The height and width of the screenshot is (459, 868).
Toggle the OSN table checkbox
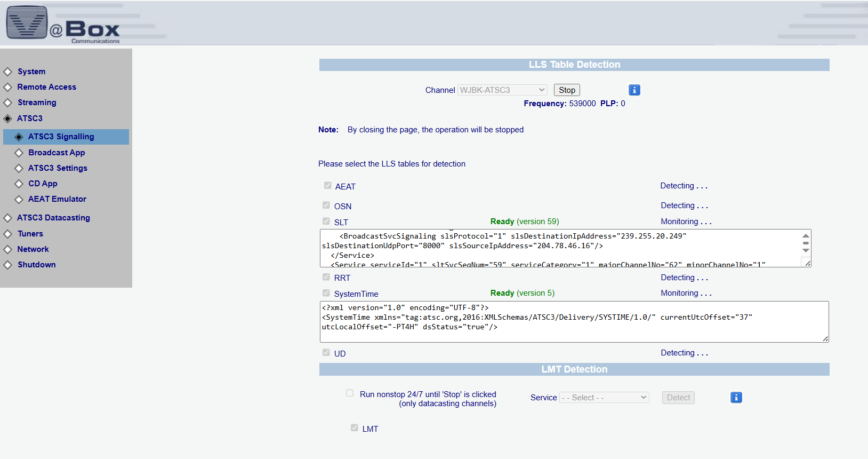coord(326,205)
